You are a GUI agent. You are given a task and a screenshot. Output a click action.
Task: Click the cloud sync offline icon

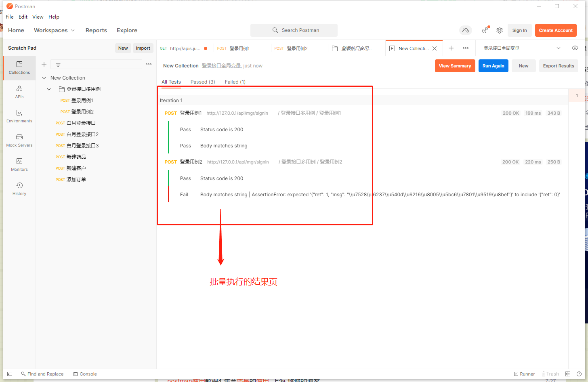pos(466,30)
